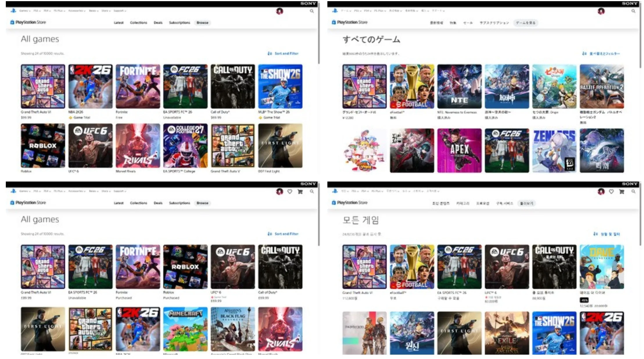Expand the Games menu in the US dollar store

pos(24,11)
